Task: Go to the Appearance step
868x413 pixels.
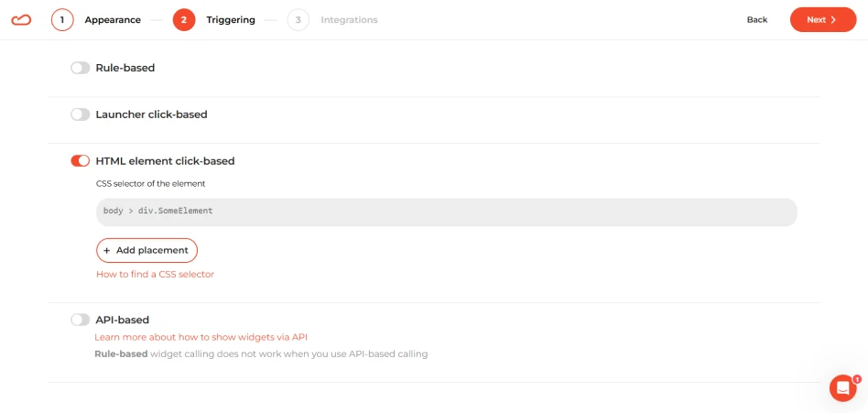Action: [x=113, y=20]
